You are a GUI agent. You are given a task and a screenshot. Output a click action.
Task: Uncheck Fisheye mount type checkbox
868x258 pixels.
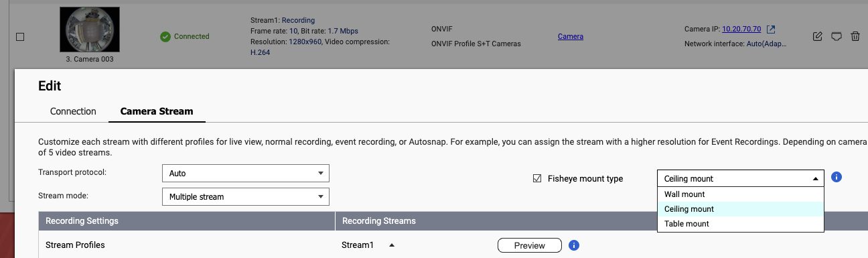click(x=536, y=178)
